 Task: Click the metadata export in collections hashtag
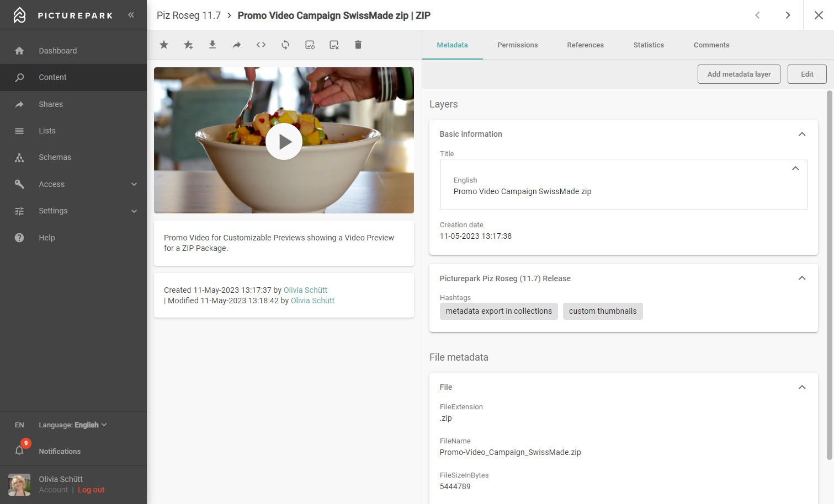(499, 311)
